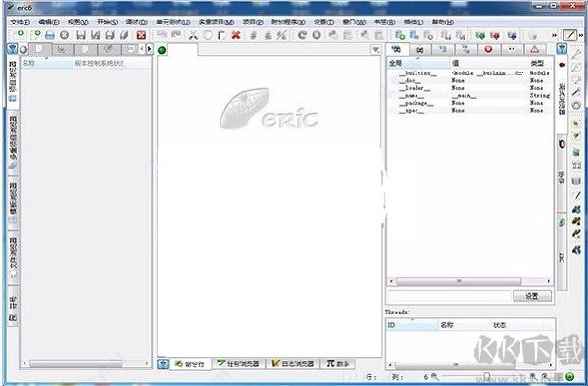
Task: Switch to the 命令行 bottom tab
Action: (x=190, y=363)
